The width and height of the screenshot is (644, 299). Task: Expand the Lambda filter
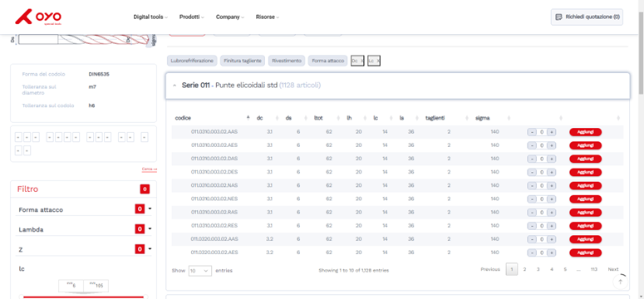(x=150, y=228)
